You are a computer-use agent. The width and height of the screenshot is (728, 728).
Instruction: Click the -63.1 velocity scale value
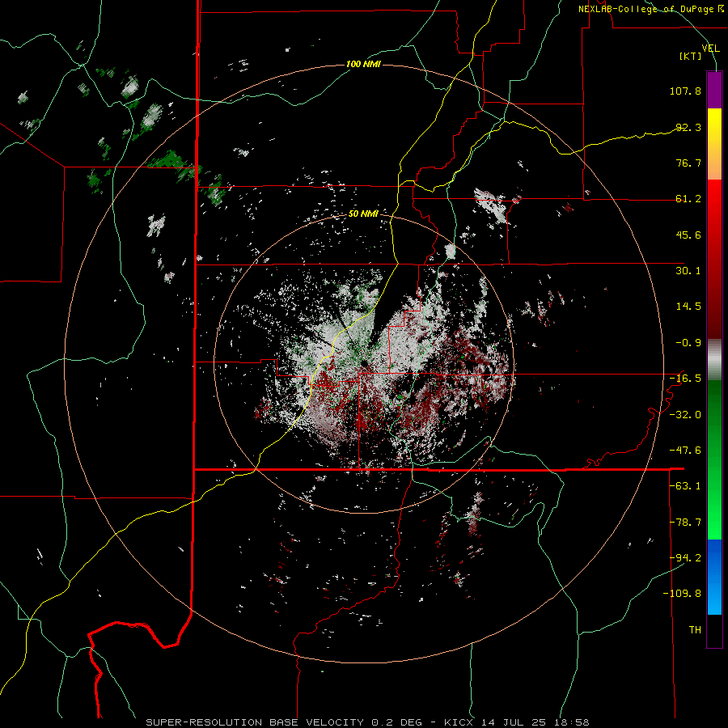[x=685, y=486]
